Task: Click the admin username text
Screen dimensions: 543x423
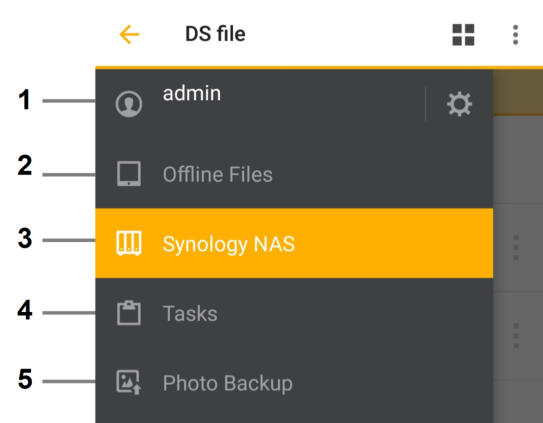Action: click(192, 94)
